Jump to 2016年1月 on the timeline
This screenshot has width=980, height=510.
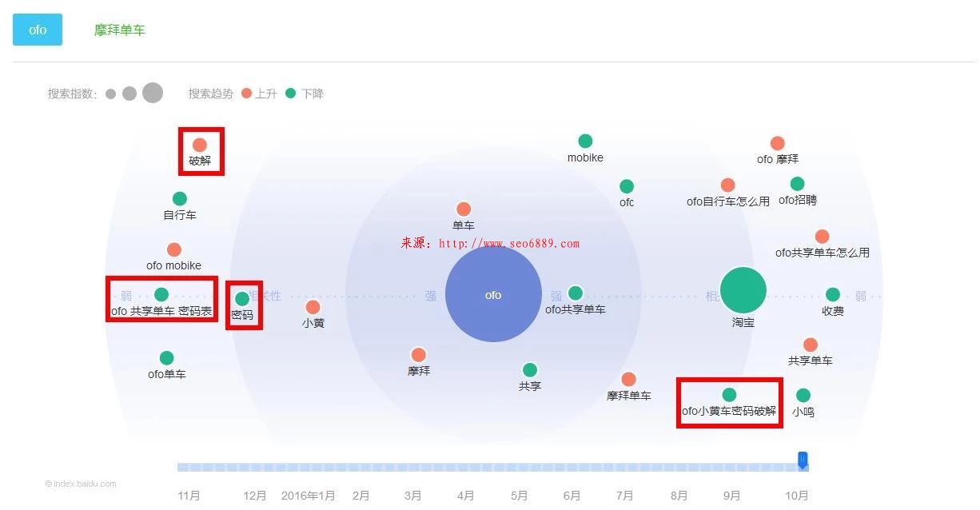point(308,496)
